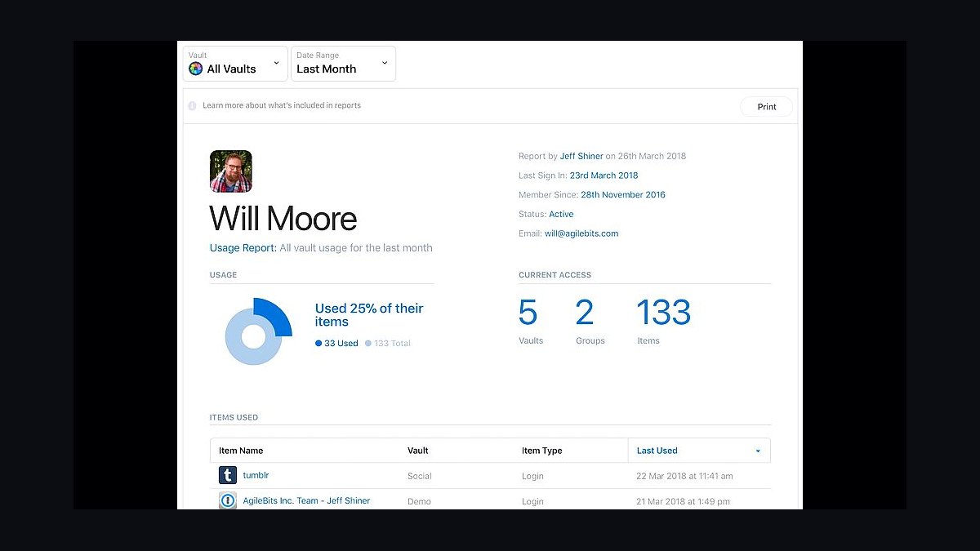Click the Print button
This screenshot has height=551, width=980.
tap(766, 107)
